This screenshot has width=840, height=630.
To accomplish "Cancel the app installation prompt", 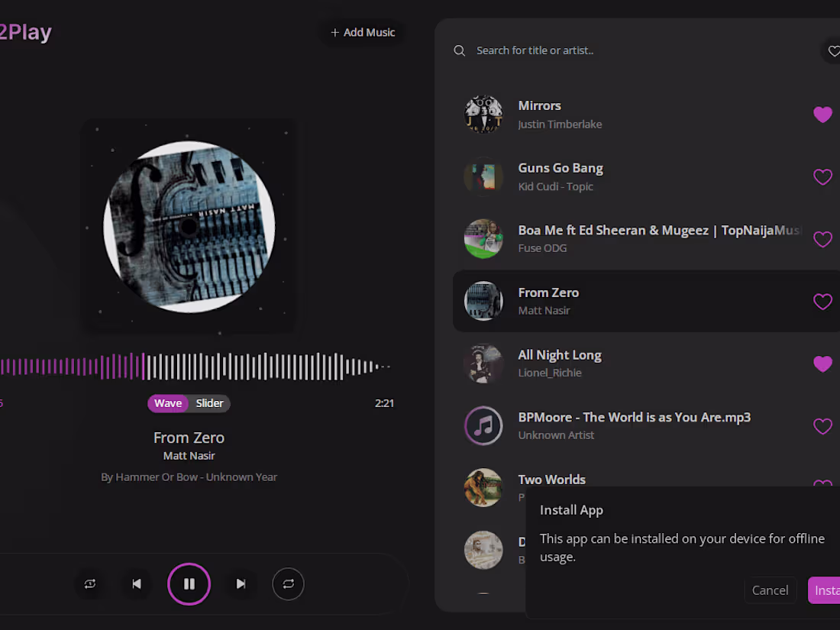I will pos(771,590).
